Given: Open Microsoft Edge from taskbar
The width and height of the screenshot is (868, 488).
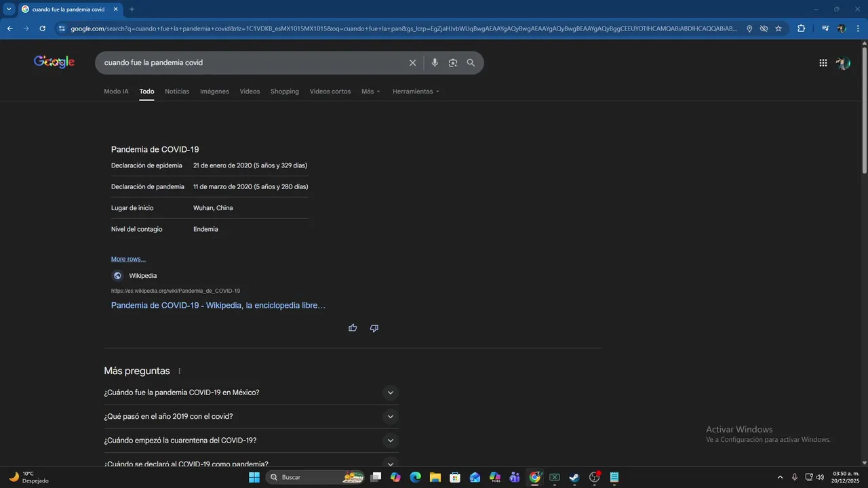Looking at the screenshot, I should (x=415, y=477).
